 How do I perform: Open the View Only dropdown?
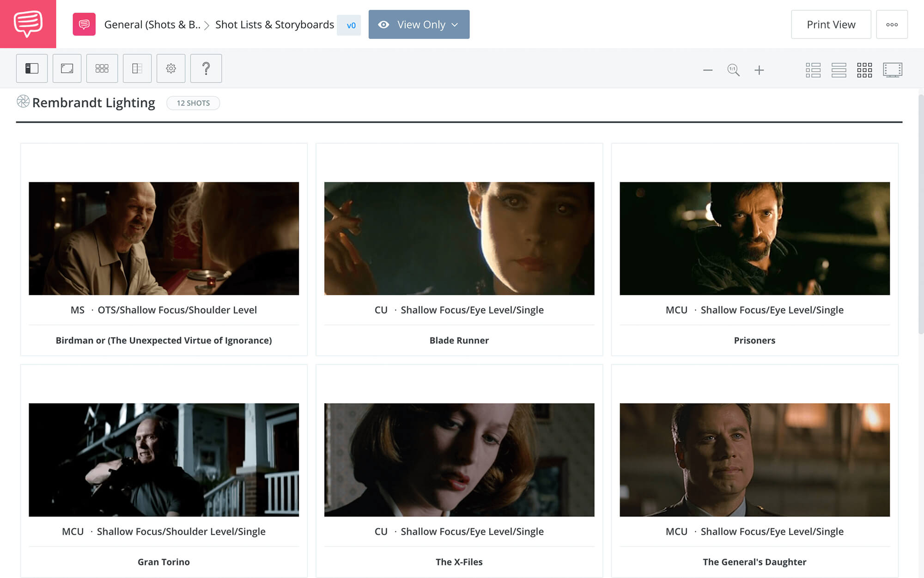tap(419, 25)
